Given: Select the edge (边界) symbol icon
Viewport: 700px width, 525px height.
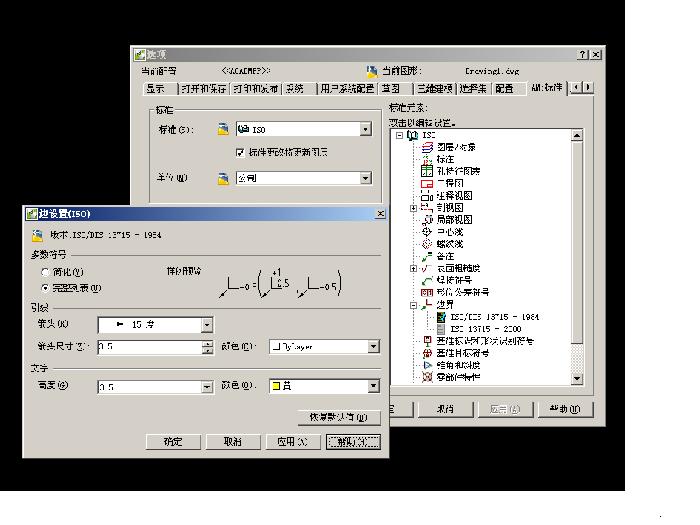Looking at the screenshot, I should point(427,304).
